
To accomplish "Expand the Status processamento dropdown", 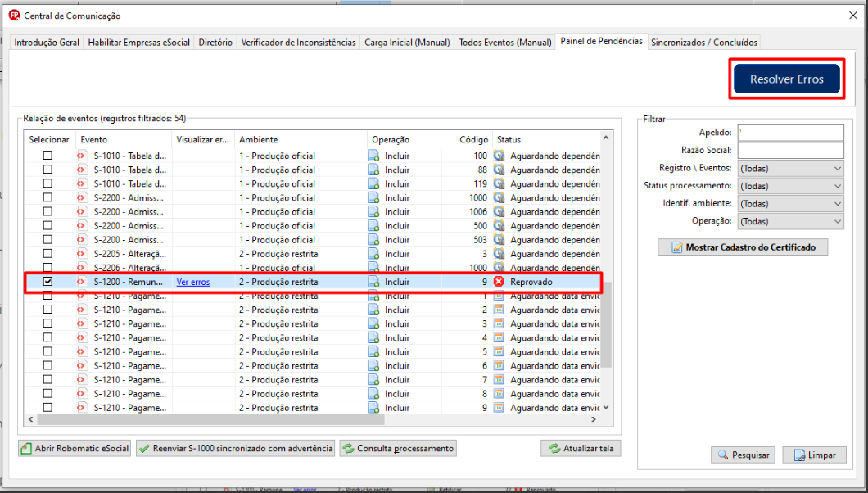I will tap(790, 186).
